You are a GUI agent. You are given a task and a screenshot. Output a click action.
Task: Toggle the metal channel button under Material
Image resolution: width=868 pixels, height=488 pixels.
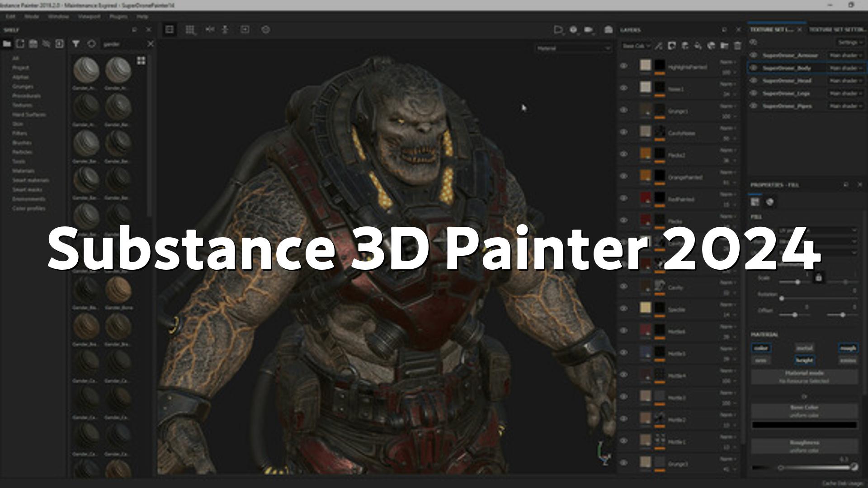pos(804,348)
